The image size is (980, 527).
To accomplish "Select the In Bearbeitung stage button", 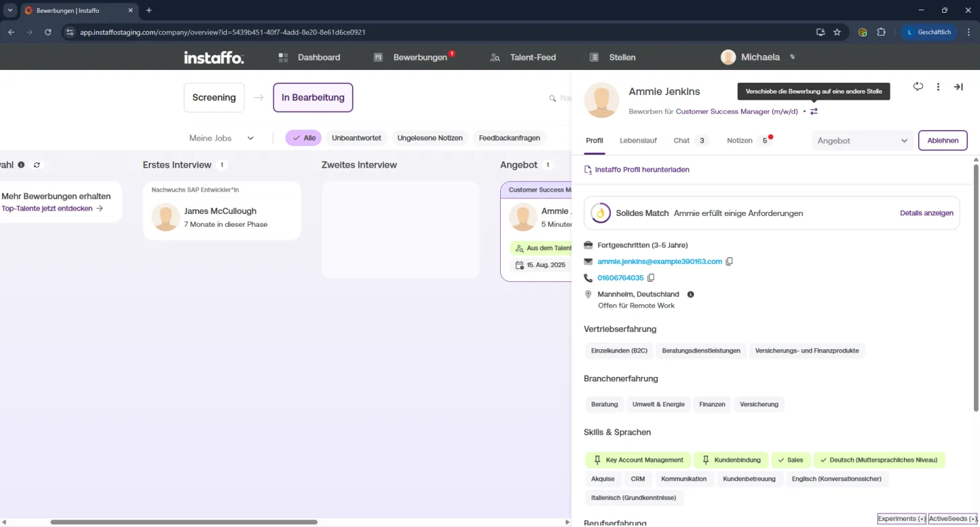I will pos(313,98).
